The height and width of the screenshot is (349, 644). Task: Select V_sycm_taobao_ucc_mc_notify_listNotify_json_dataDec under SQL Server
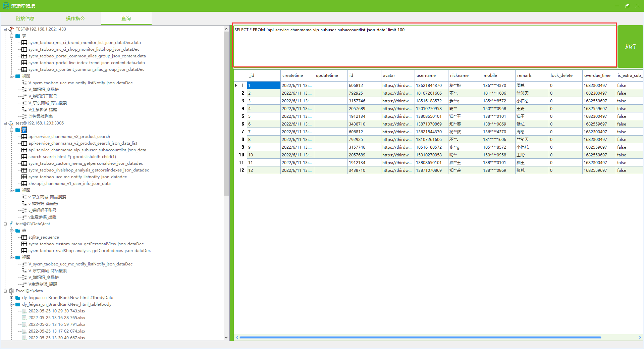click(80, 83)
